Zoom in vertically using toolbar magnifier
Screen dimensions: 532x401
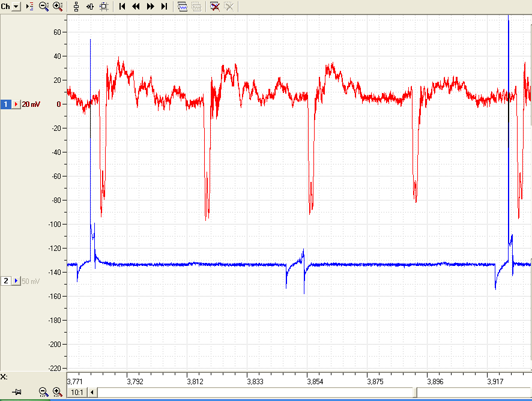pyautogui.click(x=58, y=7)
